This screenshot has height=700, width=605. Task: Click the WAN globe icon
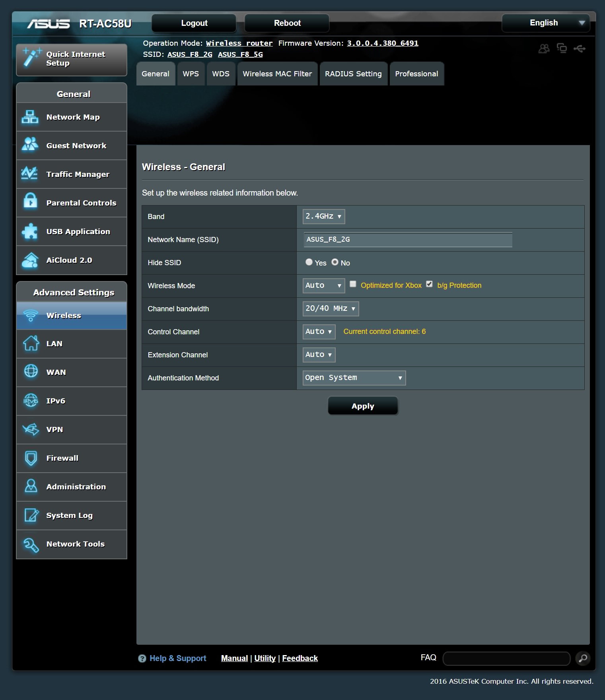31,372
